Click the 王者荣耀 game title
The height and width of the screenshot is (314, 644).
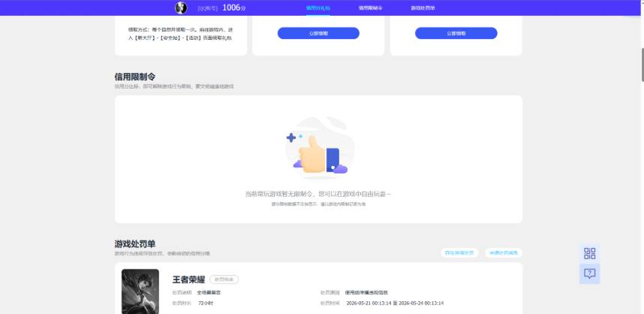tap(188, 279)
